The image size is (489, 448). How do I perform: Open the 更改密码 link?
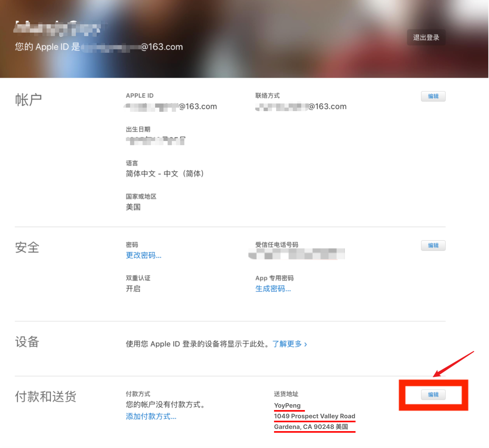coord(143,255)
